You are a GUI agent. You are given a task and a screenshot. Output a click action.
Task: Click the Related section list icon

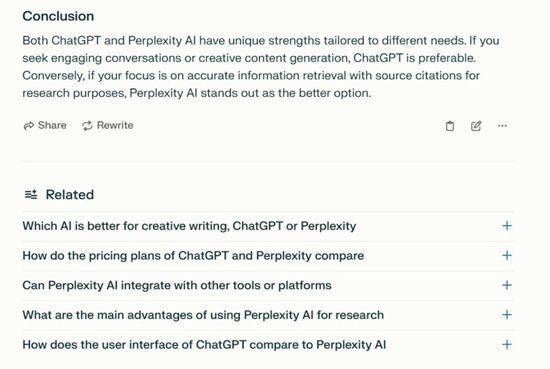coord(31,194)
